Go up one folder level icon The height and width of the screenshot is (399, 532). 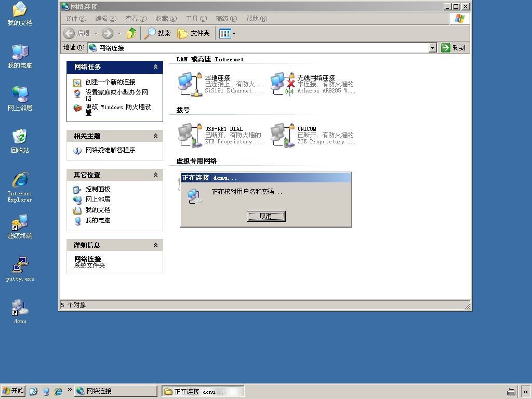coord(131,33)
